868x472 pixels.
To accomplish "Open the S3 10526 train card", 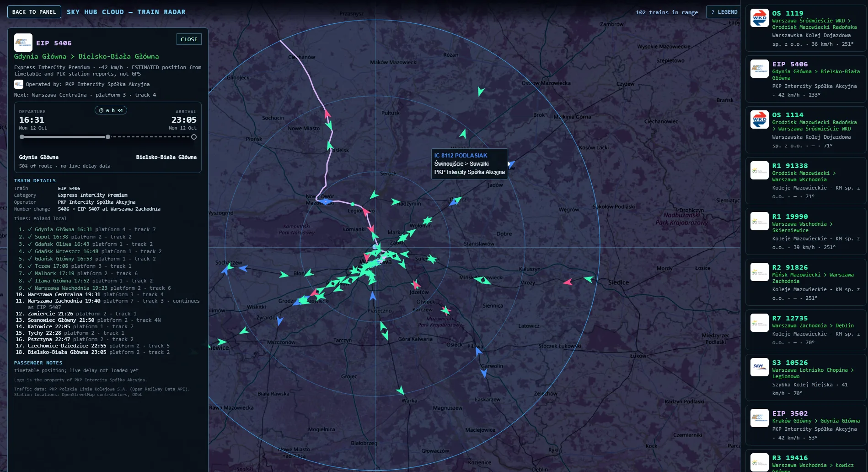I will (x=806, y=378).
